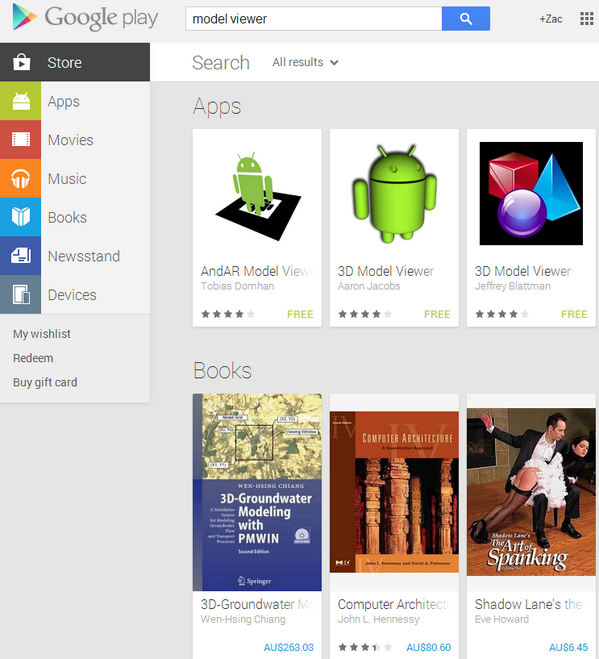The width and height of the screenshot is (599, 659).
Task: Select Music in the sidebar
Action: point(75,178)
